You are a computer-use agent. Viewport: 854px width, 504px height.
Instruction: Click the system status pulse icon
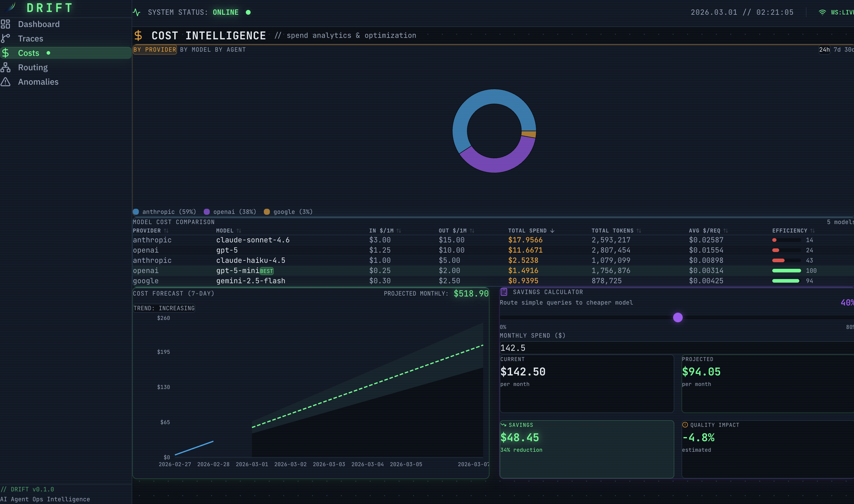coord(136,13)
